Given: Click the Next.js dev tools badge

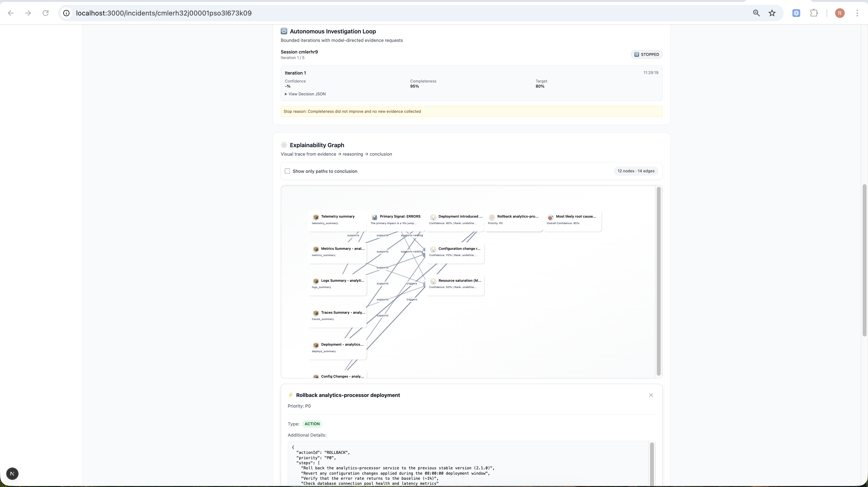Looking at the screenshot, I should [x=12, y=473].
